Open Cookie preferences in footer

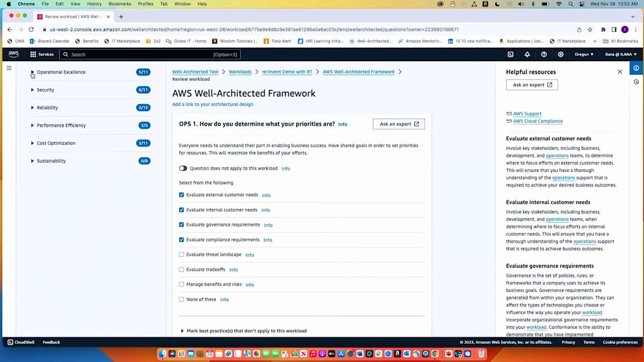click(620, 342)
